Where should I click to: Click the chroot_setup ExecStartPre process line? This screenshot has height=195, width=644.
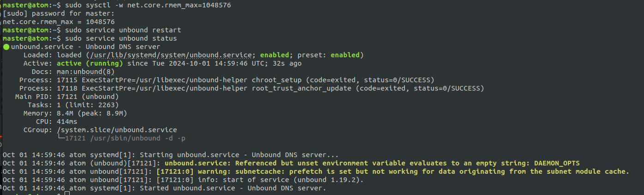(227, 80)
